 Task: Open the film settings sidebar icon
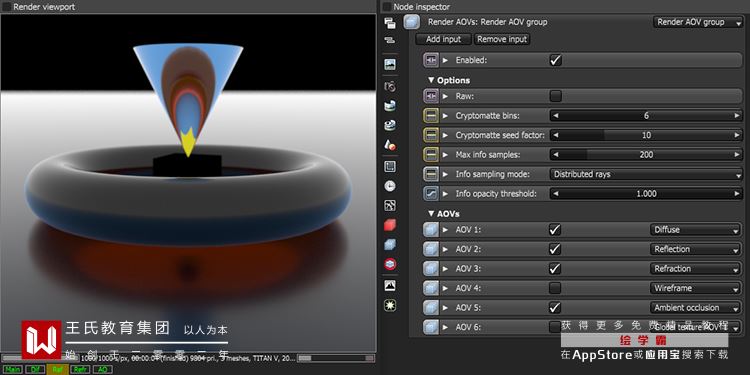point(390,166)
